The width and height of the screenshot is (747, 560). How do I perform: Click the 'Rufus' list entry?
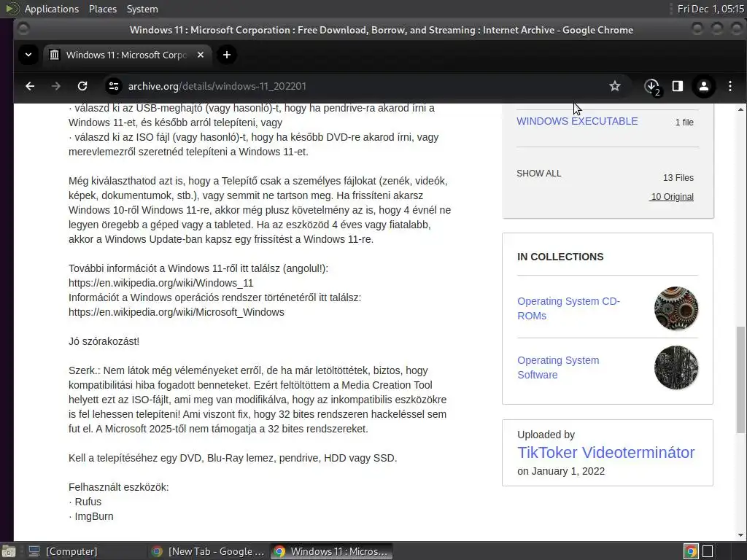pyautogui.click(x=88, y=502)
